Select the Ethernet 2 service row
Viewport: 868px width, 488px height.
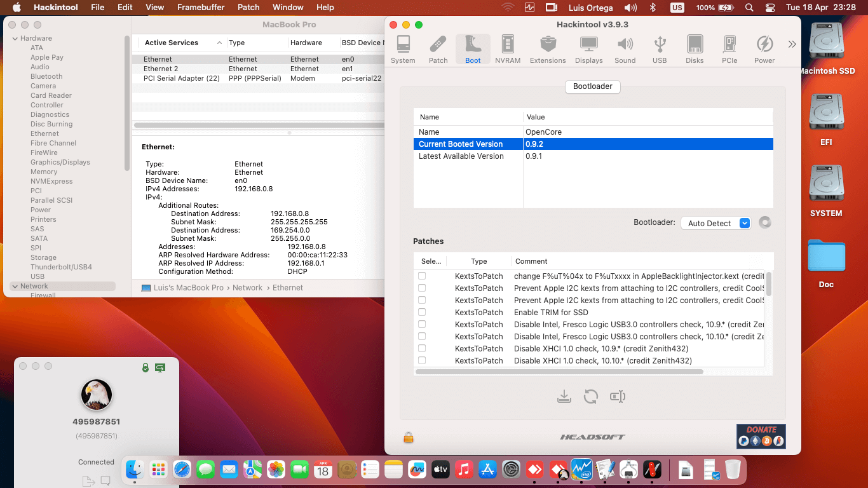click(x=258, y=69)
